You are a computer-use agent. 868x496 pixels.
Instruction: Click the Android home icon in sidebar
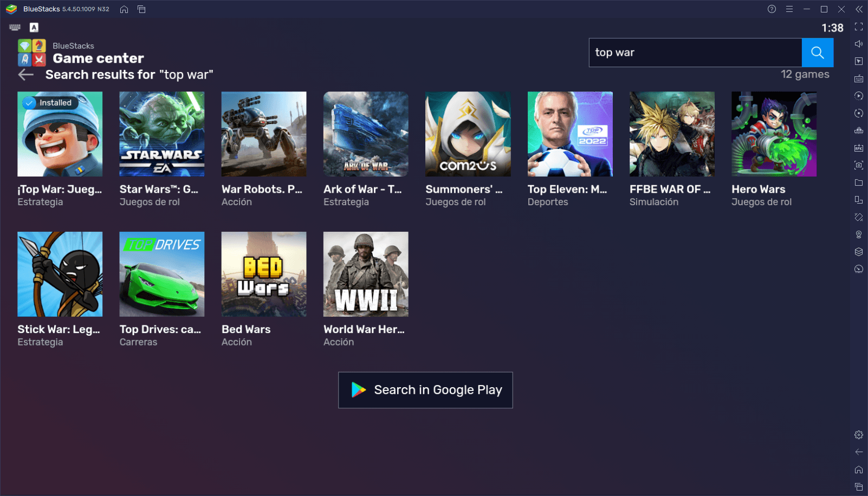click(859, 469)
